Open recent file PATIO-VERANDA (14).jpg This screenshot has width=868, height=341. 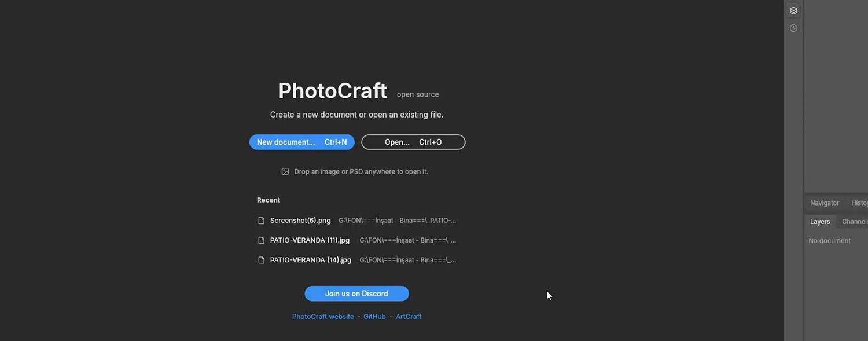click(357, 260)
